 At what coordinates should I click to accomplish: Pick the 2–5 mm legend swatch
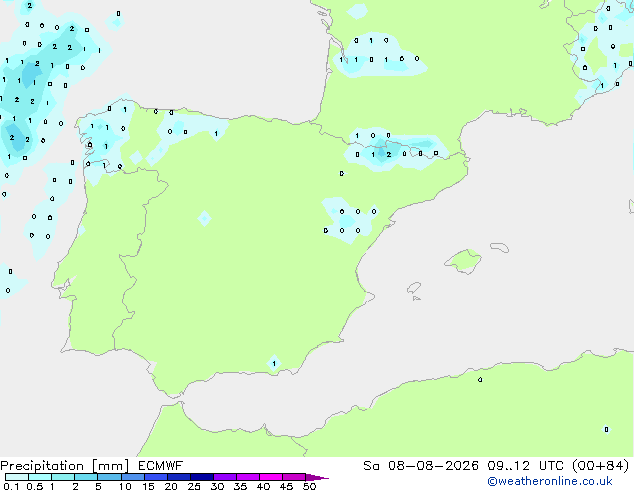[x=86, y=477]
